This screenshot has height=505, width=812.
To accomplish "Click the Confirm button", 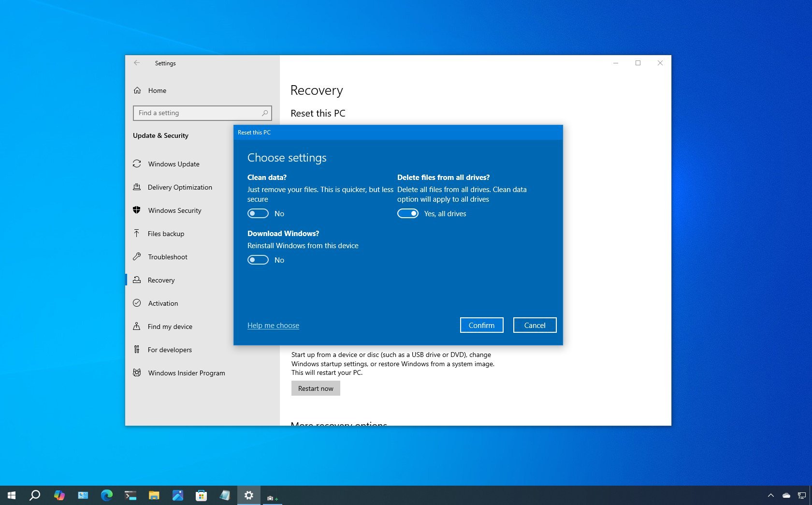I will [x=481, y=325].
